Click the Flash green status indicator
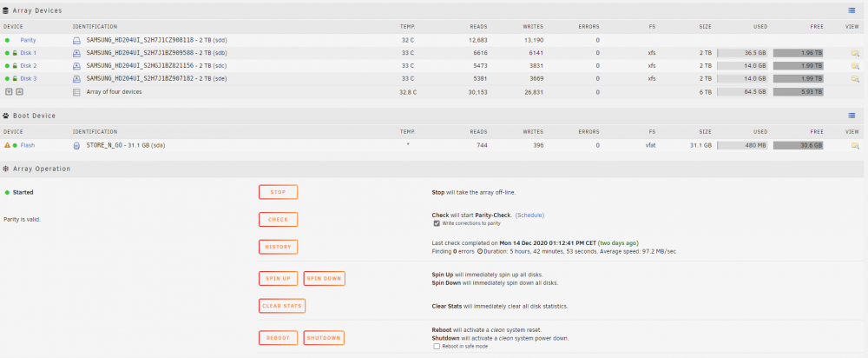Image resolution: width=868 pixels, height=358 pixels. click(x=15, y=146)
